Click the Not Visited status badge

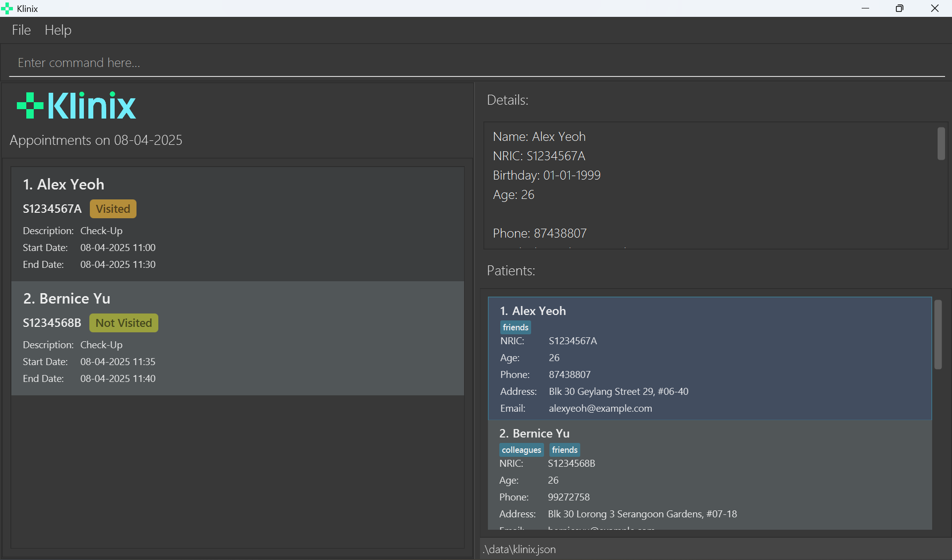click(124, 323)
